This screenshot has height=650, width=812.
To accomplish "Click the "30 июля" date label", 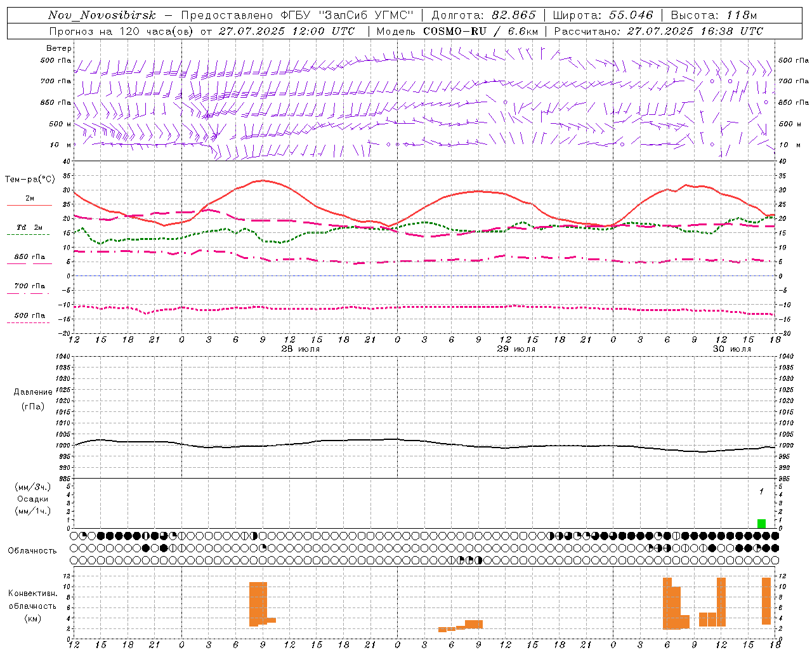I will 732,349.
